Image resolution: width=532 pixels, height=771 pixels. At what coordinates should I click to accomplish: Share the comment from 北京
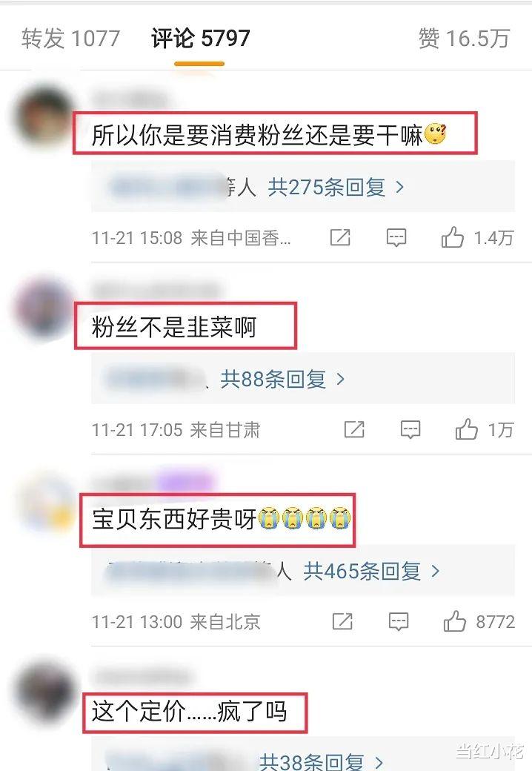342,621
